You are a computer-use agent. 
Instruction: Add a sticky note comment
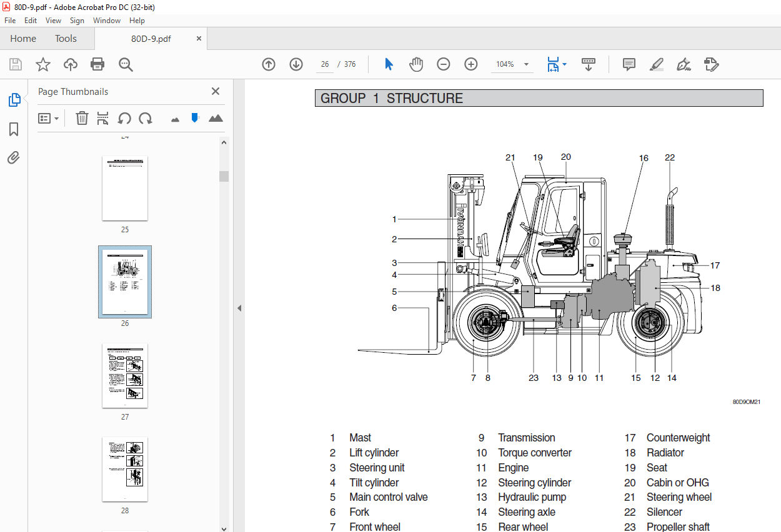click(629, 64)
